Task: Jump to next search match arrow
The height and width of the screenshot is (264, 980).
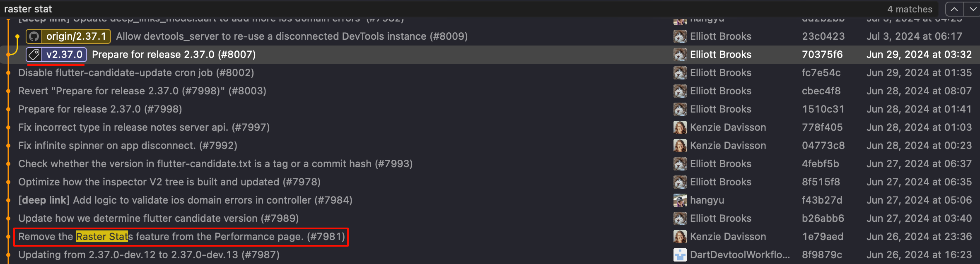Action: click(972, 9)
